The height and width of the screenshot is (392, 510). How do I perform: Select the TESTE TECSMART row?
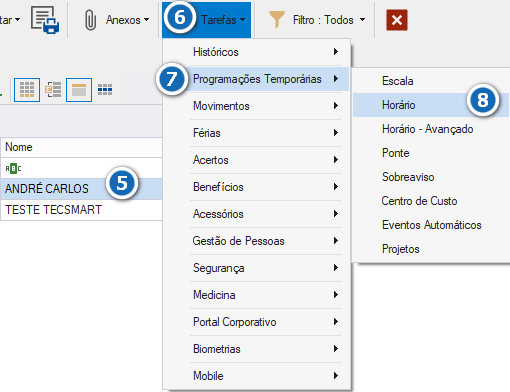click(x=81, y=210)
